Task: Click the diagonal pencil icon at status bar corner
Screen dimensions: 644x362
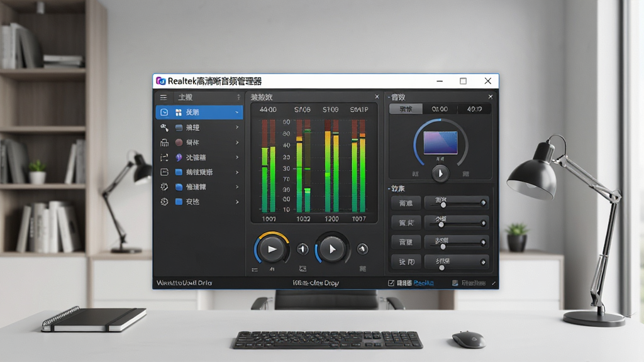Action: point(493,283)
